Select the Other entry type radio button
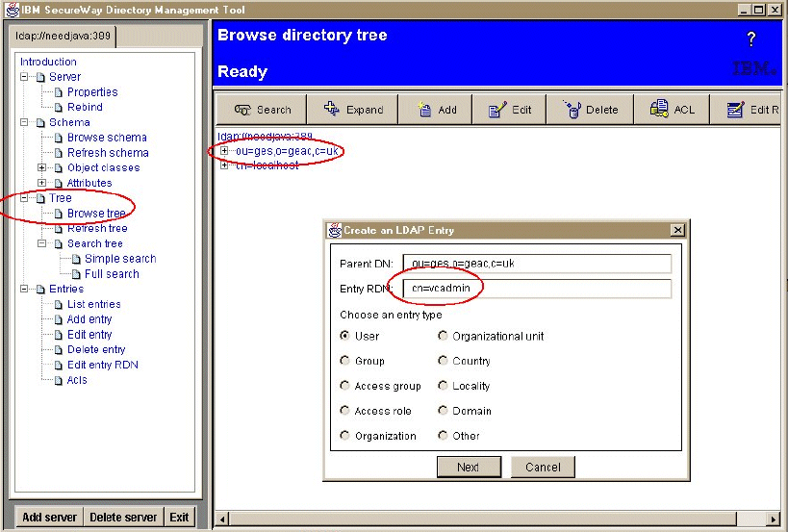Image resolution: width=788 pixels, height=532 pixels. [443, 435]
